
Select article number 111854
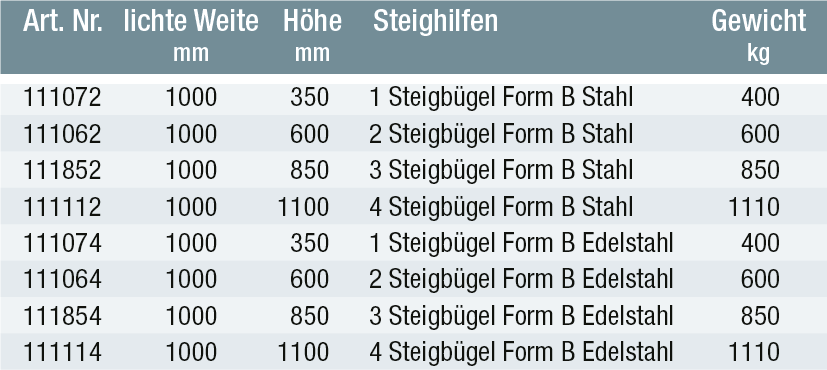62,316
